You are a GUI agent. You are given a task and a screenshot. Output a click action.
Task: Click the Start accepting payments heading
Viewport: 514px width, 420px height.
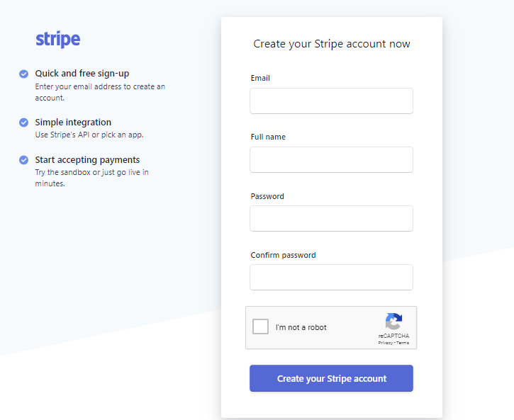87,160
